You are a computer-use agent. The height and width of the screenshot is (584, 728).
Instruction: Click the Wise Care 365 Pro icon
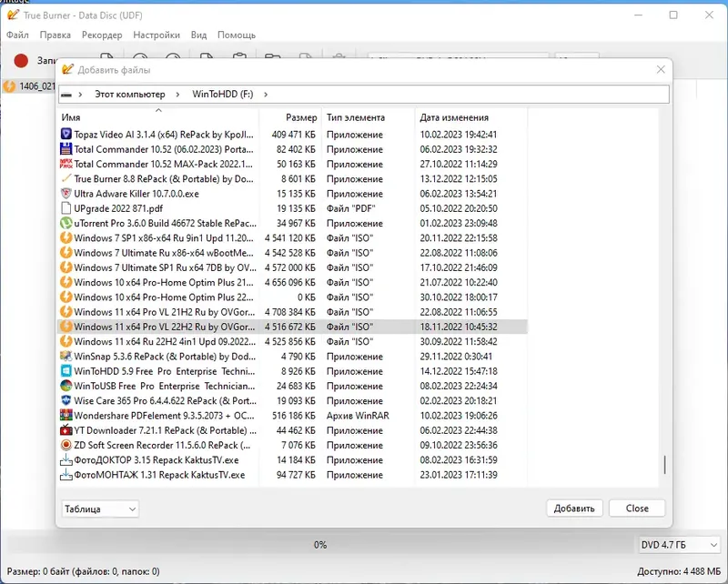[66, 400]
